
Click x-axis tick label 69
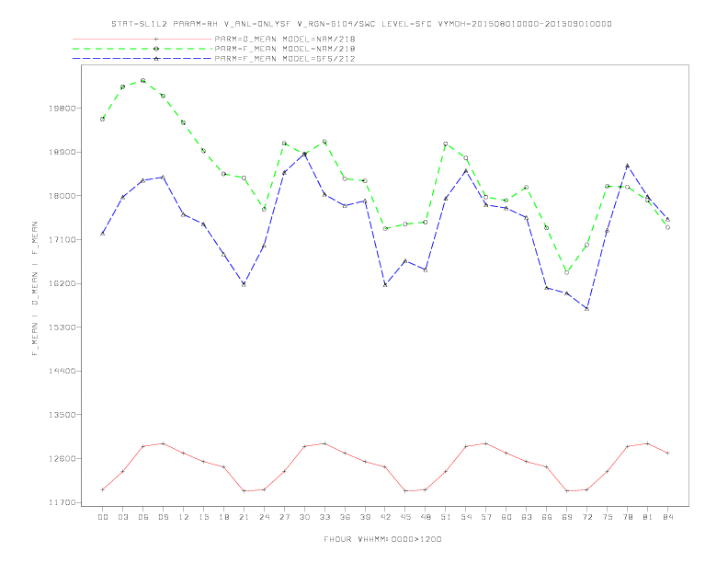coord(567,517)
